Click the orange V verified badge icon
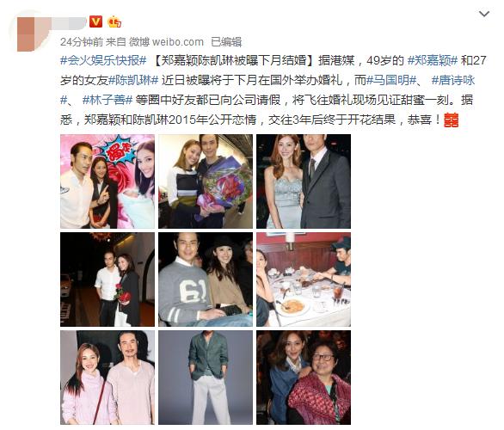Viewport: 504px width, 430px height. click(95, 21)
